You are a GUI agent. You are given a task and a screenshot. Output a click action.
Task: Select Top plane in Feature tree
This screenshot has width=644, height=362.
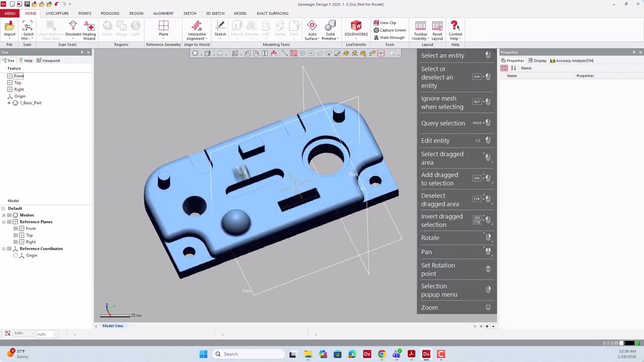click(x=18, y=82)
